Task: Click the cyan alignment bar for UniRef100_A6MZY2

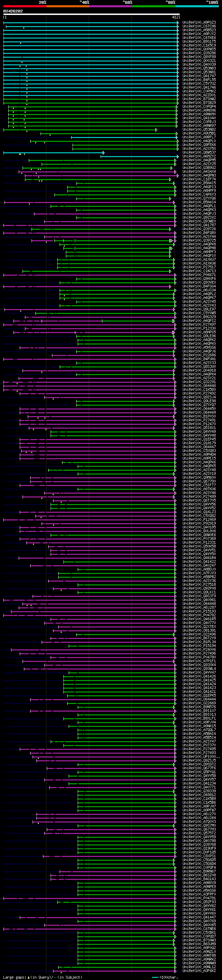Action: tap(140, 156)
